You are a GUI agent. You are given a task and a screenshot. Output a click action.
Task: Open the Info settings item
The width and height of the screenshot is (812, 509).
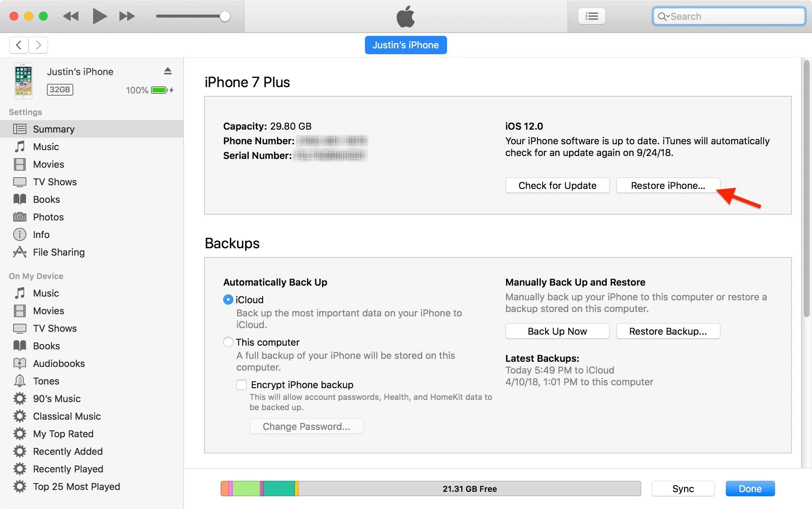pos(41,235)
